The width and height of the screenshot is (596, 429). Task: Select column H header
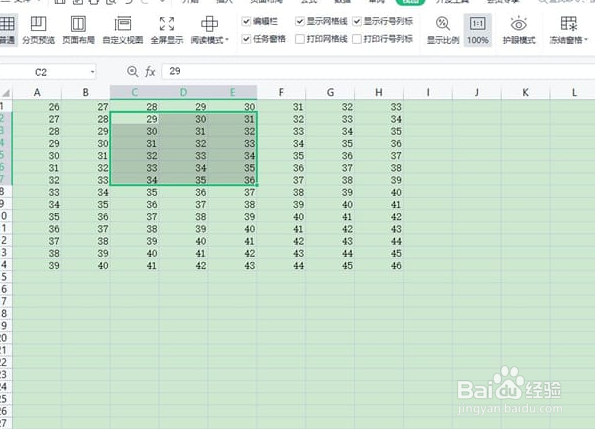379,92
